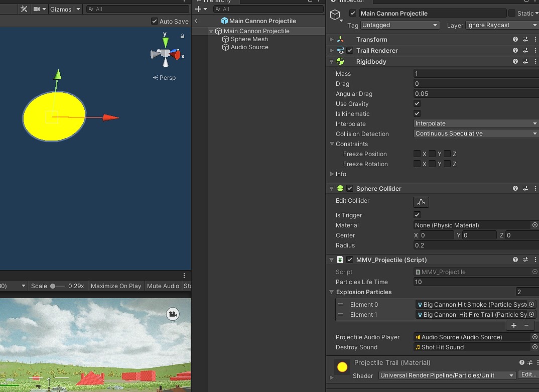Viewport: 539px width, 392px height.
Task: Go back using prefab header arrow
Action: pyautogui.click(x=196, y=21)
